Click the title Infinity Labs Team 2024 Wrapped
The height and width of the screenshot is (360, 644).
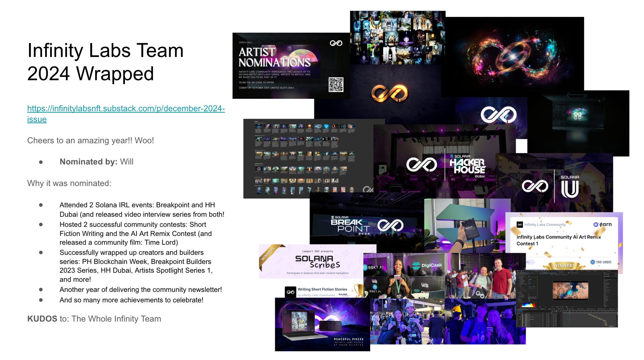pos(105,62)
